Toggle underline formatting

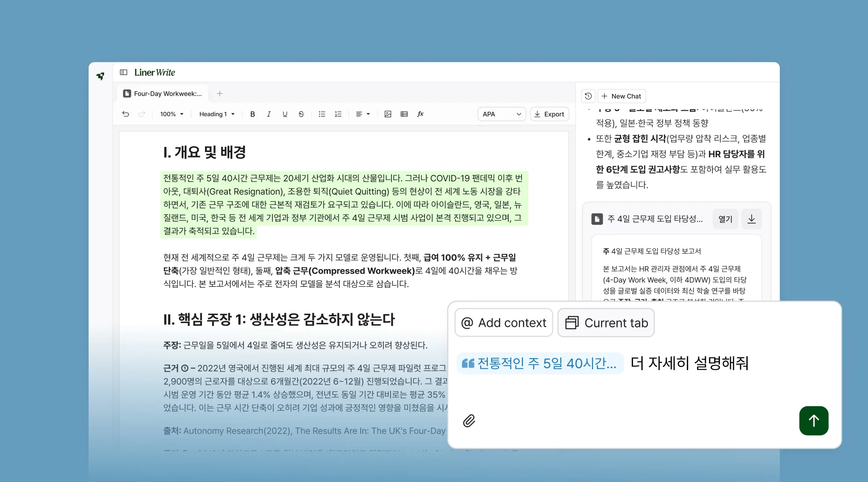(285, 114)
